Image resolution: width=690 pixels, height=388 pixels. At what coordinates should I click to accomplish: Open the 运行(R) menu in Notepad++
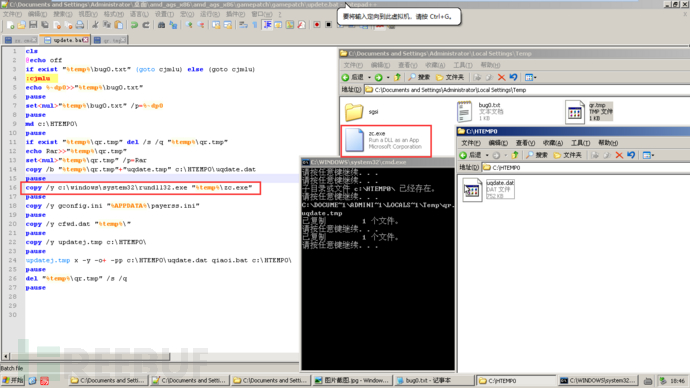[x=210, y=14]
